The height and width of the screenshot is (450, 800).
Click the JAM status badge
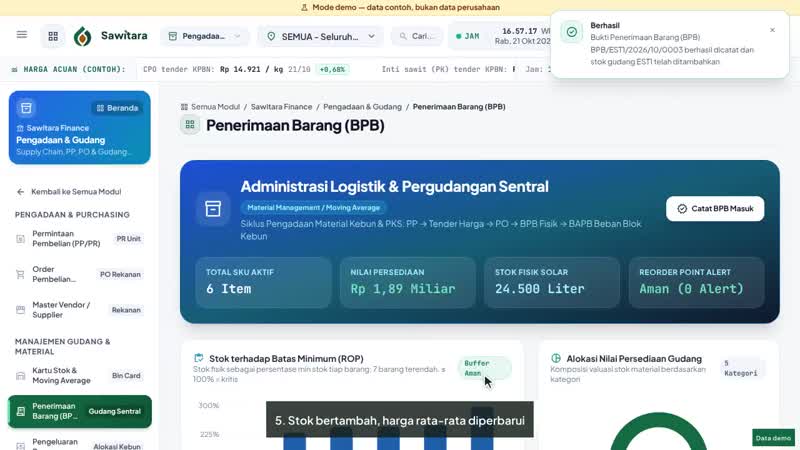468,36
